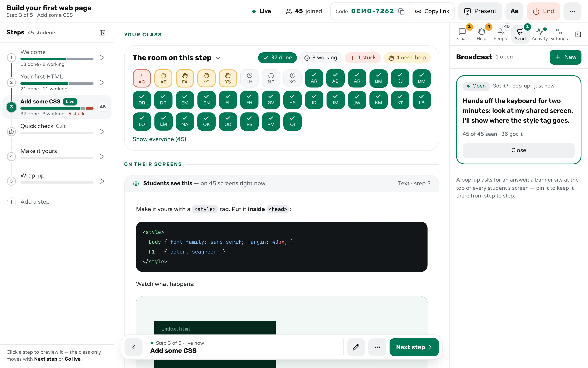This screenshot has width=588, height=368.
Task: Adjust text size with Aa button
Action: (x=514, y=11)
